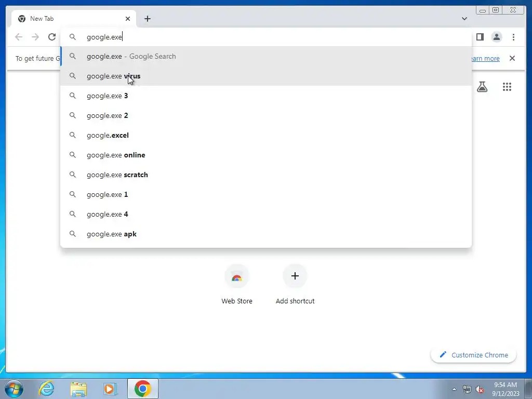The image size is (532, 399).
Task: Choose the "google.exe virus" suggestion
Action: pyautogui.click(x=266, y=76)
